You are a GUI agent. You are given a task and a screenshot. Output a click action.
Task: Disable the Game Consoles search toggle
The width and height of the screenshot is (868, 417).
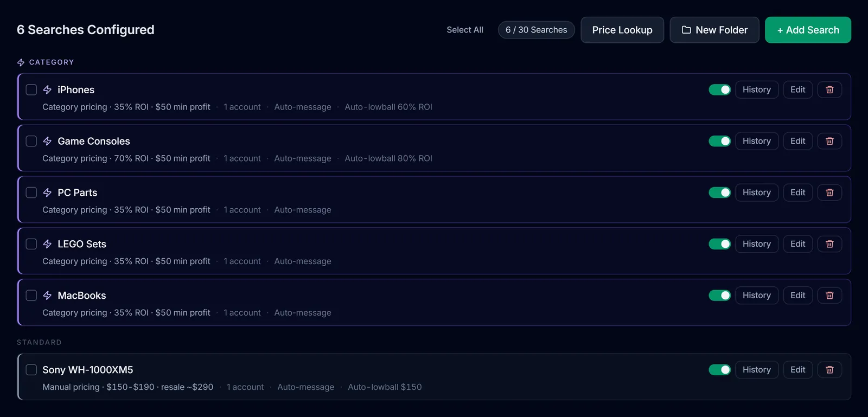(x=720, y=141)
